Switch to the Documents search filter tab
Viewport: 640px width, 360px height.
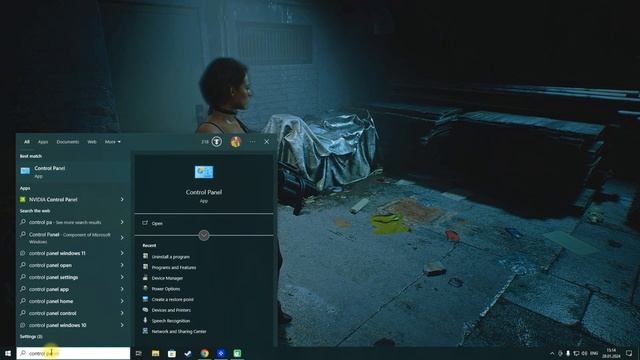tap(68, 142)
